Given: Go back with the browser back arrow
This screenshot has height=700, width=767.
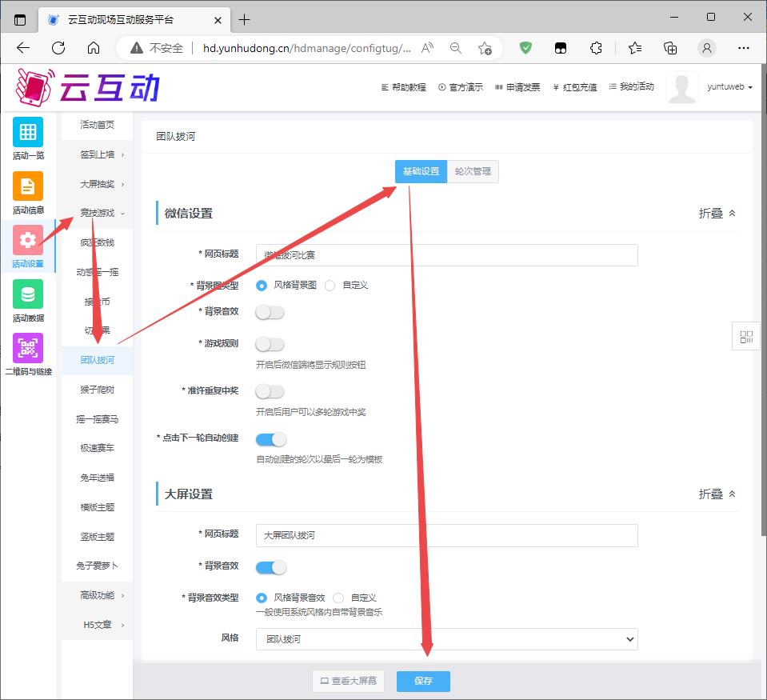Looking at the screenshot, I should [23, 48].
